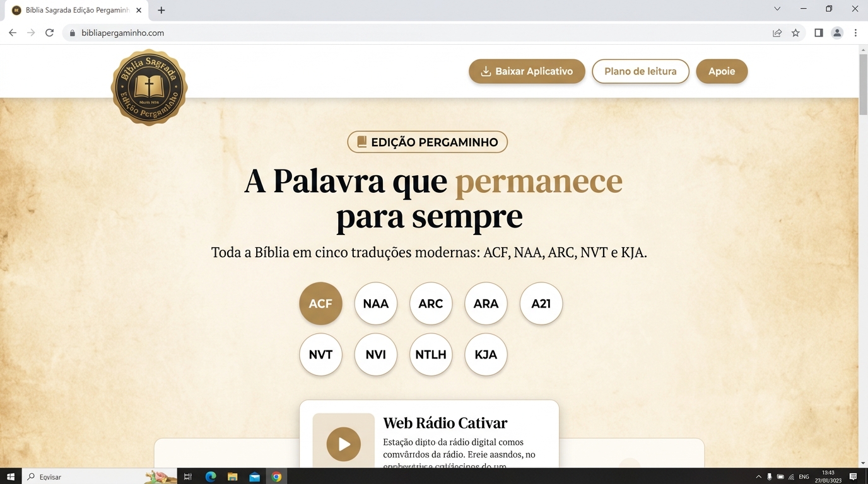Choose the NVI translation
The image size is (868, 484).
[x=376, y=354]
